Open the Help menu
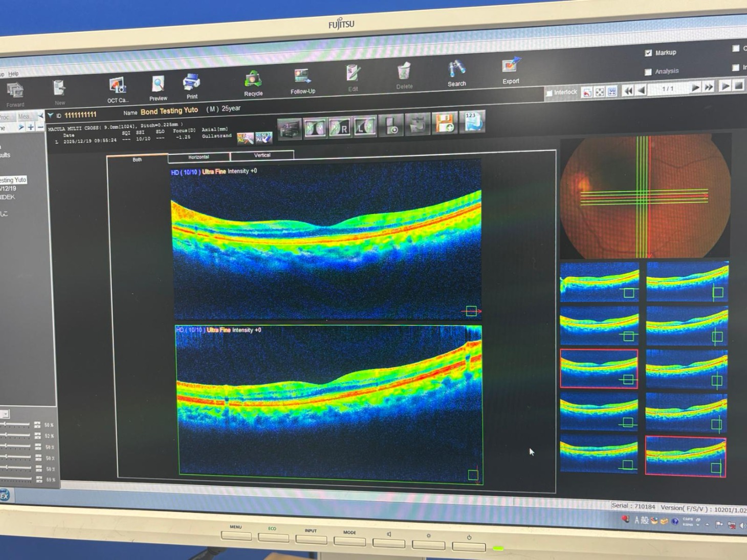This screenshot has height=560, width=747. click(13, 74)
